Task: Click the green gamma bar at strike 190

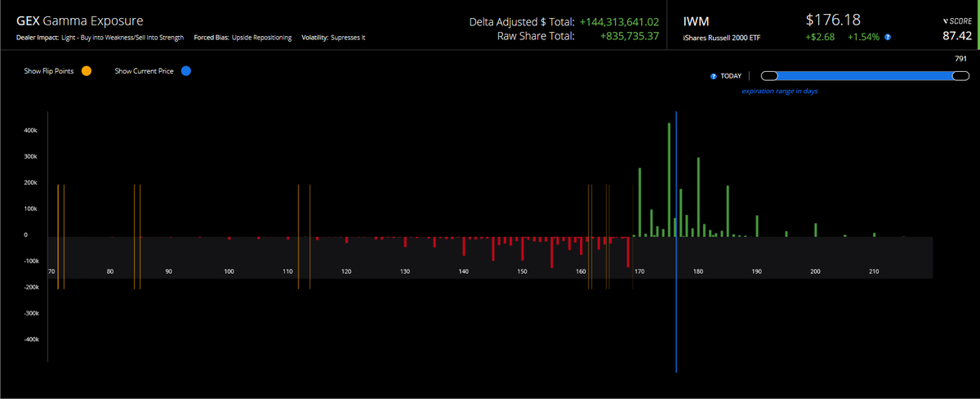Action: coord(757,226)
